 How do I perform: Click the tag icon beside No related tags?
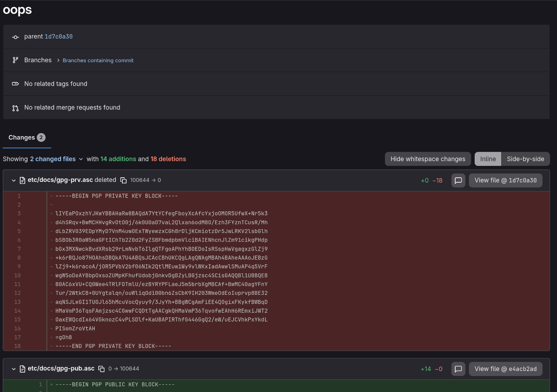point(15,84)
